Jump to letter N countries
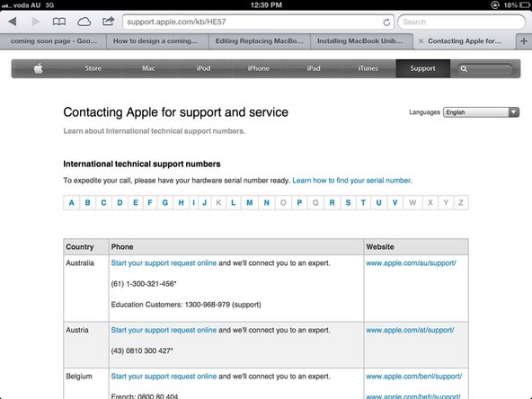Image resolution: width=532 pixels, height=399 pixels. (267, 202)
